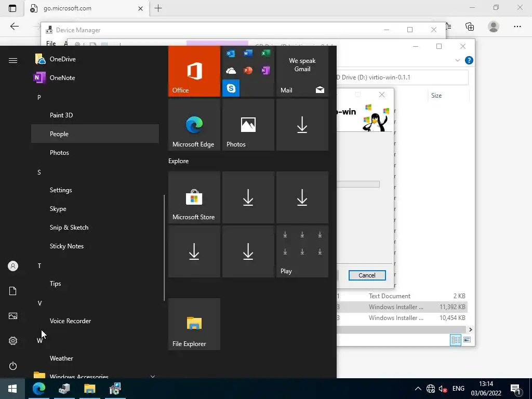Click the address bar showing virtio-win-0.1.1
The image size is (532, 399).
click(402, 77)
